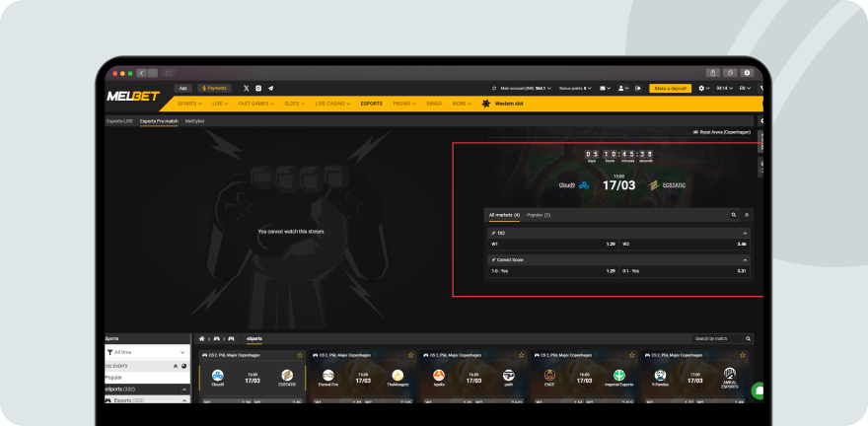The width and height of the screenshot is (868, 426).
Task: Open browser share button
Action: tap(713, 73)
